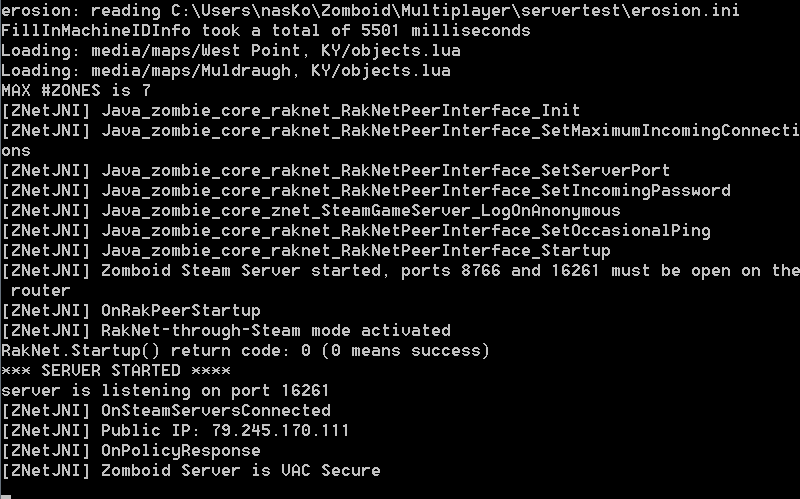Click the West Point objects.lua loading line
800x499 pixels.
225,51
